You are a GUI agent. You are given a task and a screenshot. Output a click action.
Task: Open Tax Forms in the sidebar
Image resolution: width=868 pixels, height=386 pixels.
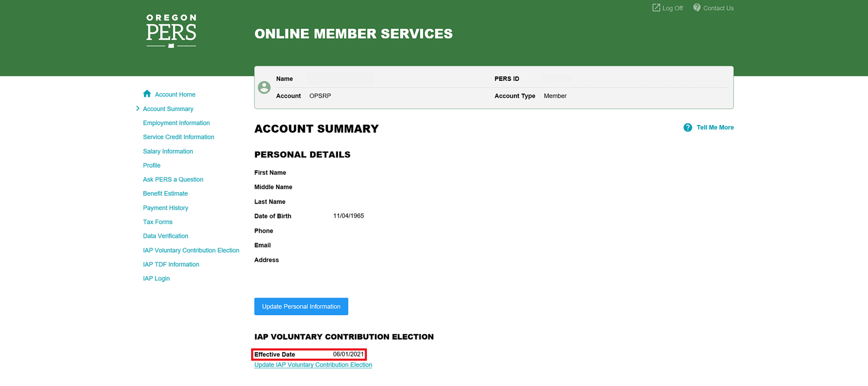(157, 222)
